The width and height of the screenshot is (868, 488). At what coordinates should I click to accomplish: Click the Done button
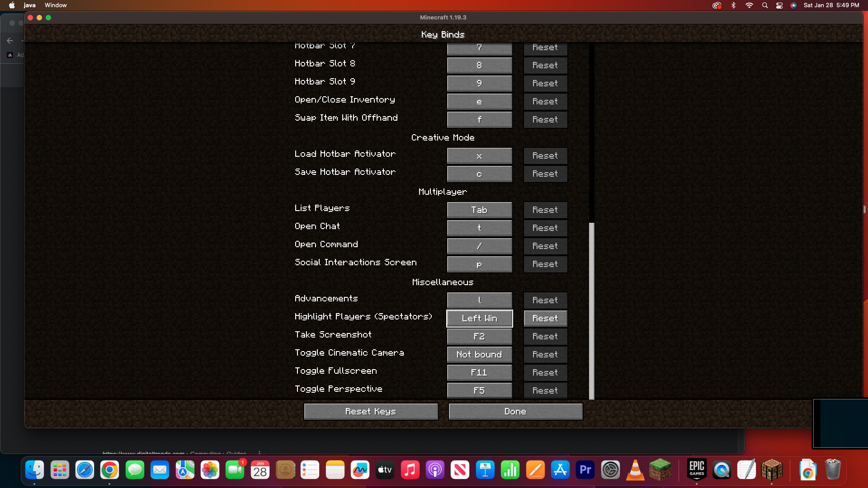(515, 411)
